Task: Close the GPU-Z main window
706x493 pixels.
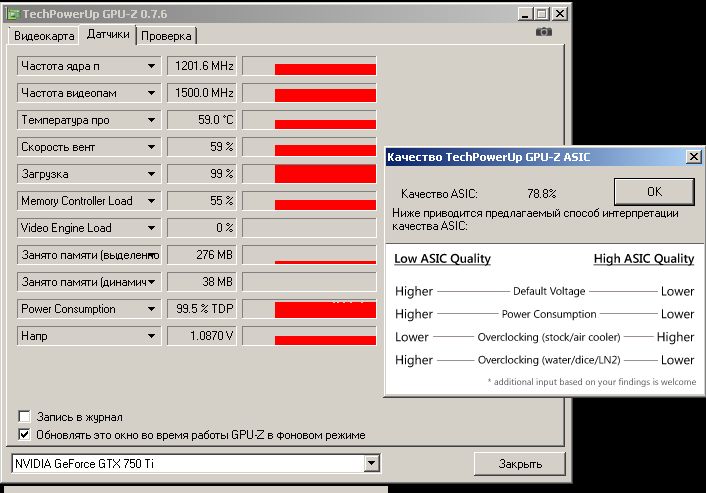Action: click(559, 14)
